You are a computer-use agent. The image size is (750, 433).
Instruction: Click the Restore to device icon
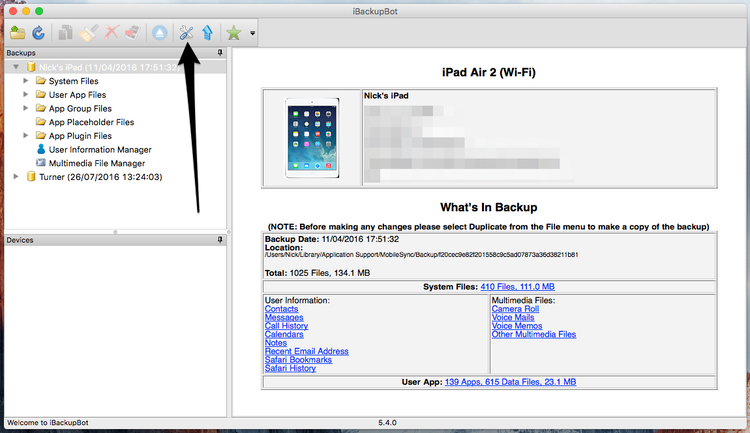pyautogui.click(x=132, y=33)
